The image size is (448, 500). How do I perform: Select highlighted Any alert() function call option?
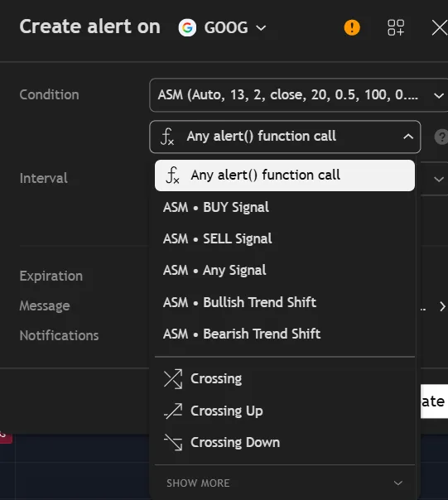285,175
